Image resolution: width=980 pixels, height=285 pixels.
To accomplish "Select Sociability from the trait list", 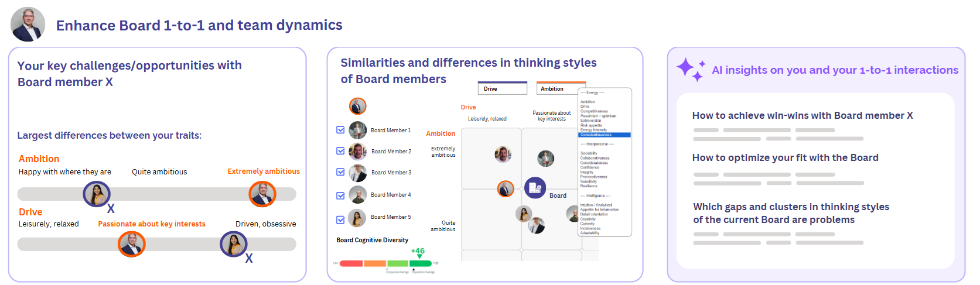I will click(x=589, y=153).
